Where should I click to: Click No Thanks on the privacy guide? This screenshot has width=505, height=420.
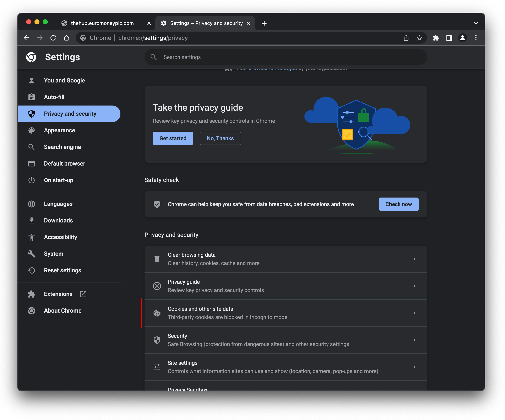[x=220, y=138]
